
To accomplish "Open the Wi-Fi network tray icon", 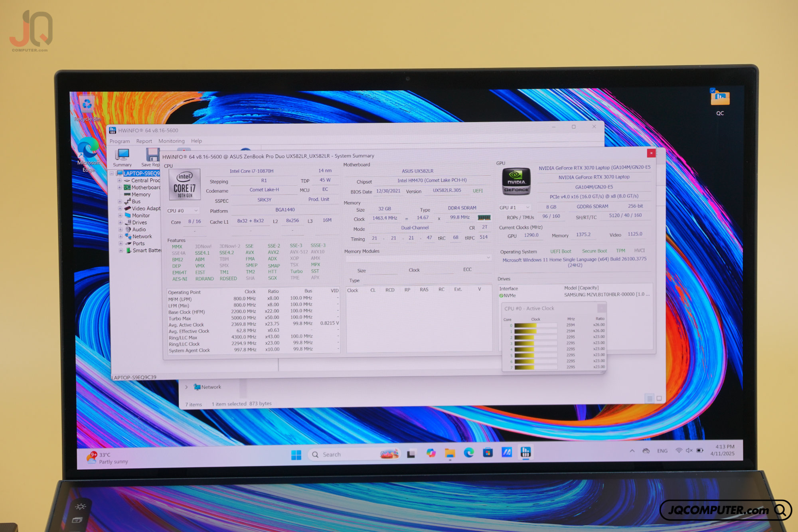I will (x=679, y=450).
